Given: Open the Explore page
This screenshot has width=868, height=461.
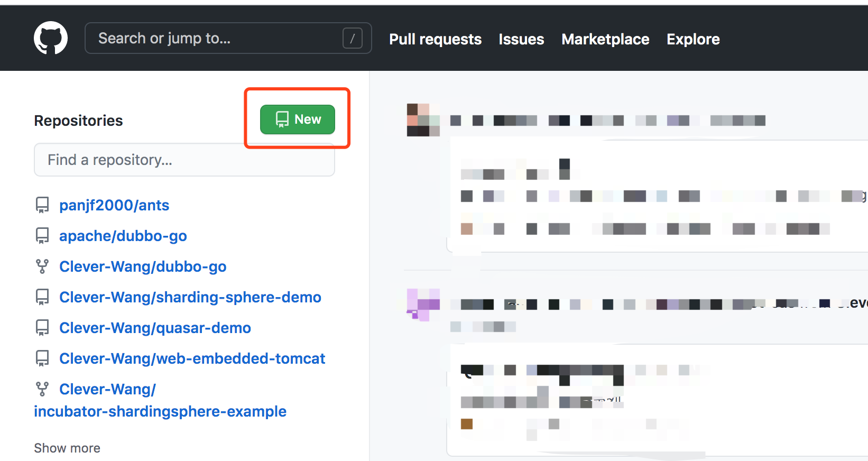Looking at the screenshot, I should 693,39.
